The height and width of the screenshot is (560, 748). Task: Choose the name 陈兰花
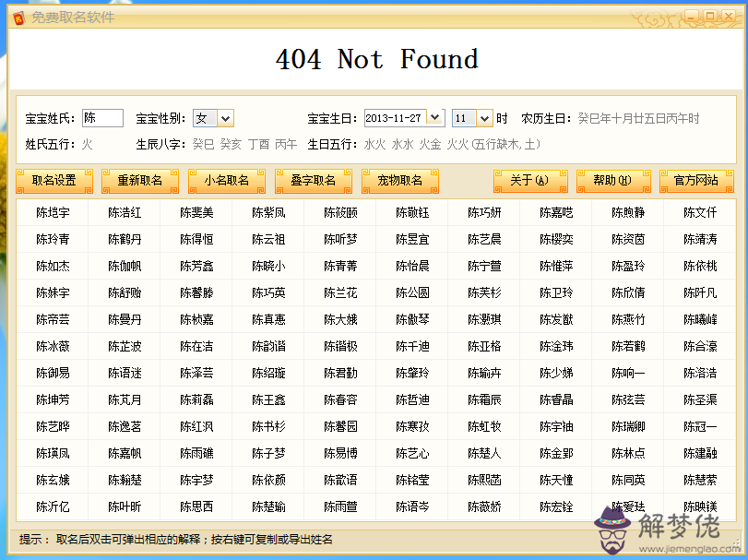[x=340, y=293]
